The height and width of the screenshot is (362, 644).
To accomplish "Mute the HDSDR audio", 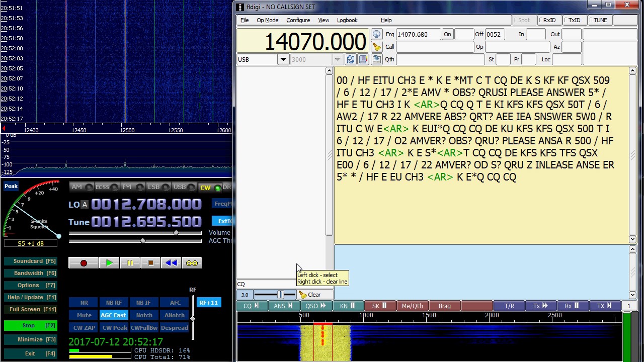I will pyautogui.click(x=84, y=315).
